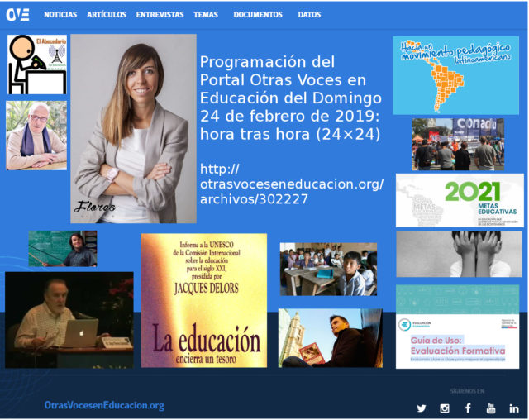Open the 2021 Metas Educativas banner

[459, 200]
